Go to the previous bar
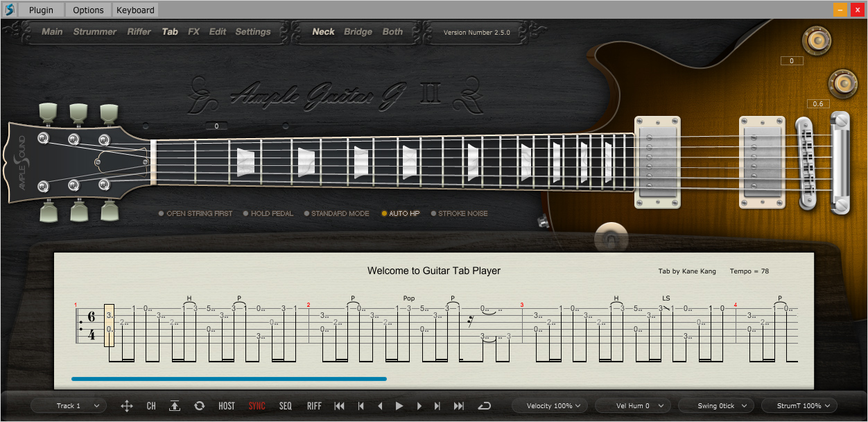The width and height of the screenshot is (868, 422). pos(361,406)
